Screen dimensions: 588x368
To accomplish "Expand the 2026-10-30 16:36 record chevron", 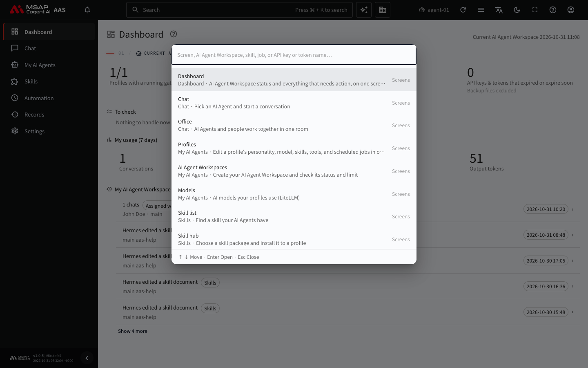I will point(572,287).
